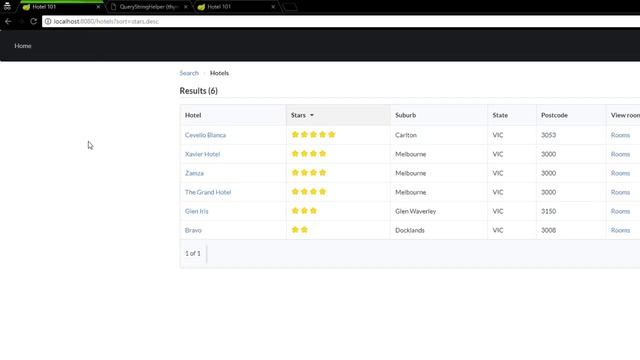The image size is (640, 360).
Task: Click Glen Iris three-star rating
Action: [x=304, y=211]
